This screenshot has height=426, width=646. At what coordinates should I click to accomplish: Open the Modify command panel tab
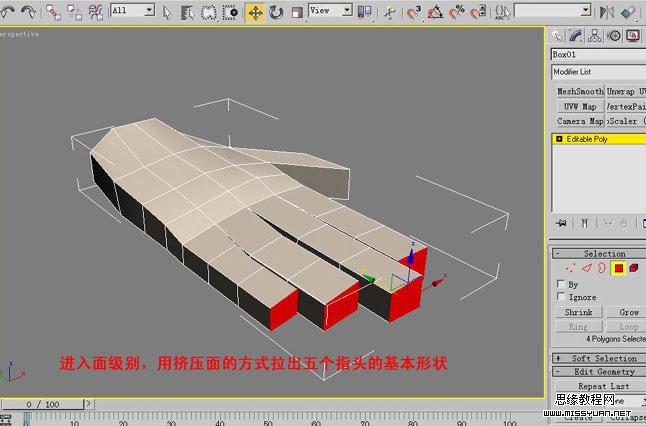pos(576,36)
